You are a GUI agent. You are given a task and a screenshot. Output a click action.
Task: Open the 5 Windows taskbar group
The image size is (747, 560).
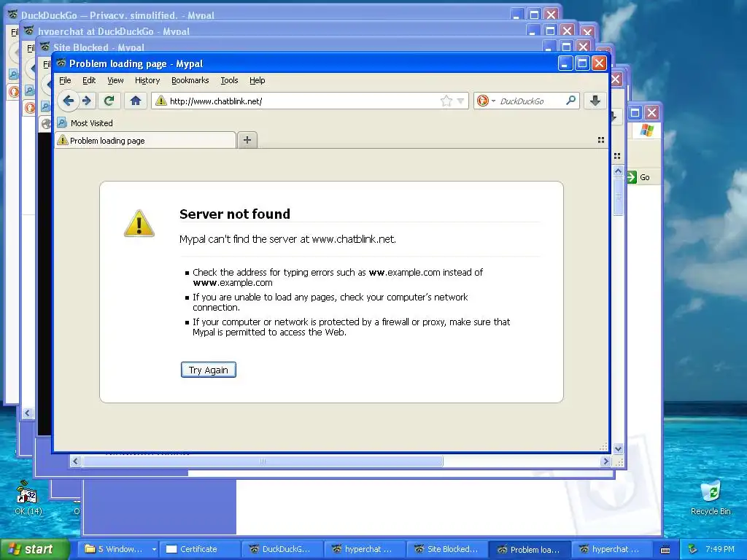(x=117, y=549)
